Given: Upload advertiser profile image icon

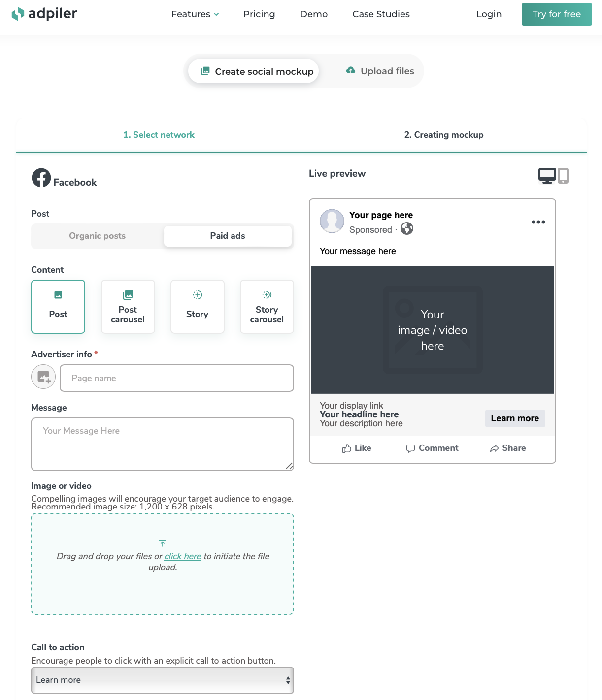Looking at the screenshot, I should click(x=43, y=377).
